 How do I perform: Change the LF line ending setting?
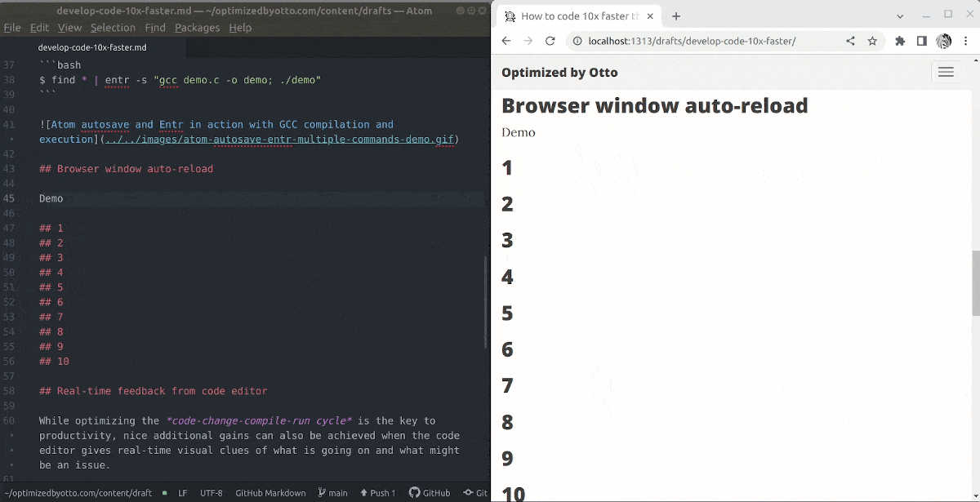click(183, 493)
